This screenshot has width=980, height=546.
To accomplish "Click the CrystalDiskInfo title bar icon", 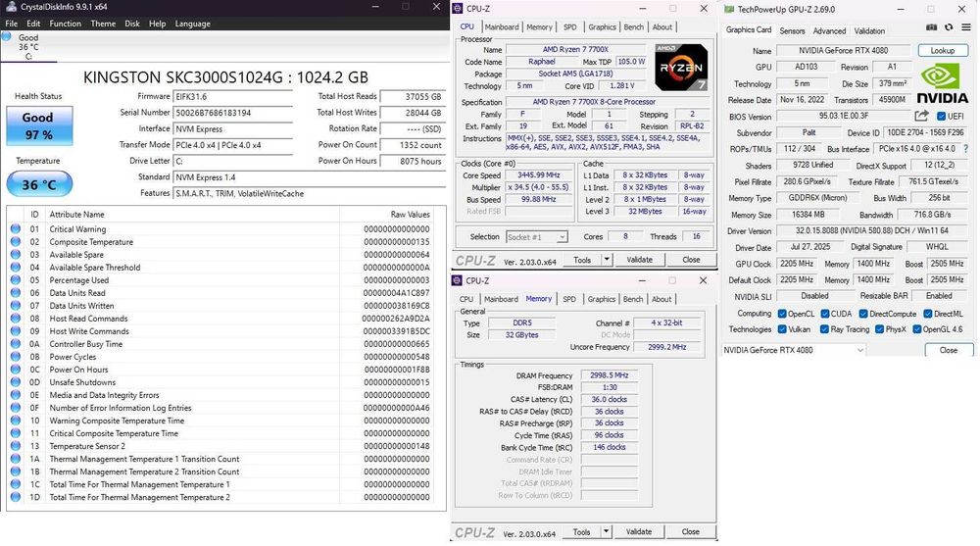I will pos(11,7).
